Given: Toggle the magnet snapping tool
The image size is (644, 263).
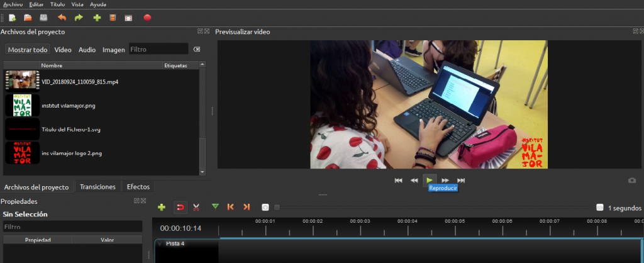Looking at the screenshot, I should (180, 207).
